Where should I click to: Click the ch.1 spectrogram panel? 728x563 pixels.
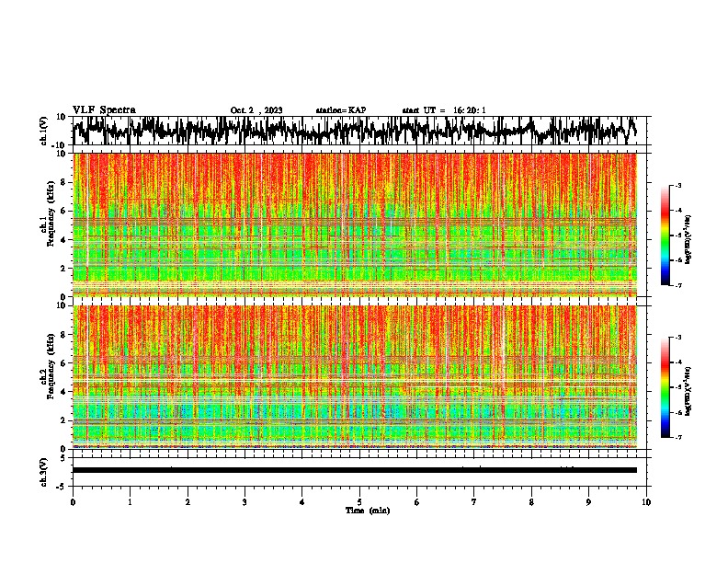[355, 224]
